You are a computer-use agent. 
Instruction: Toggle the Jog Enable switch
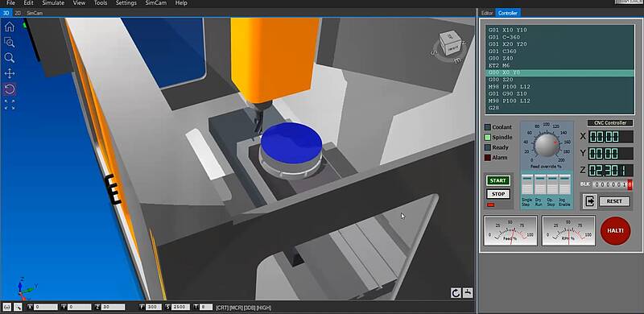point(565,184)
